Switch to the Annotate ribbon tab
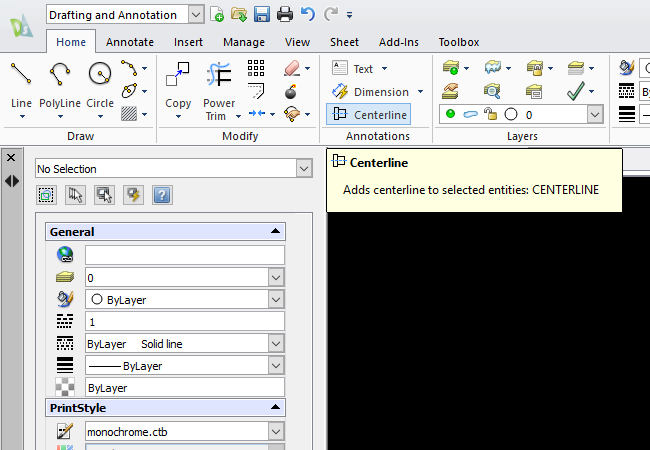The height and width of the screenshot is (450, 650). pos(130,42)
